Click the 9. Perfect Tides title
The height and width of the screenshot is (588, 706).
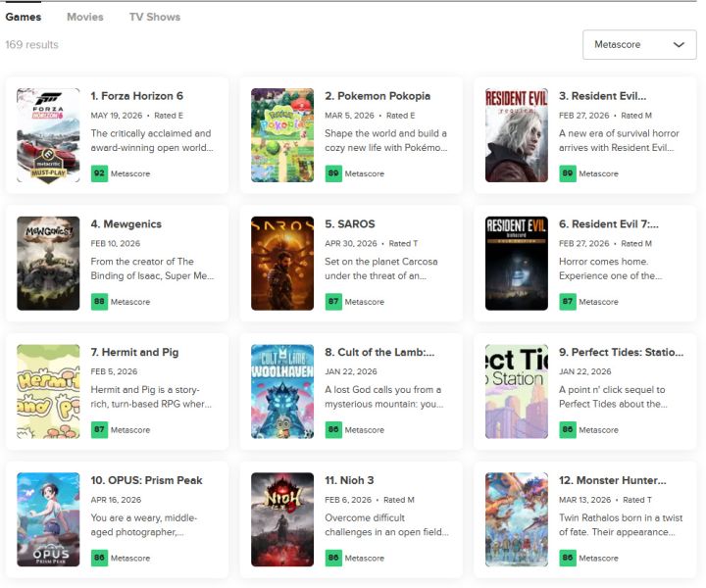[x=622, y=353]
